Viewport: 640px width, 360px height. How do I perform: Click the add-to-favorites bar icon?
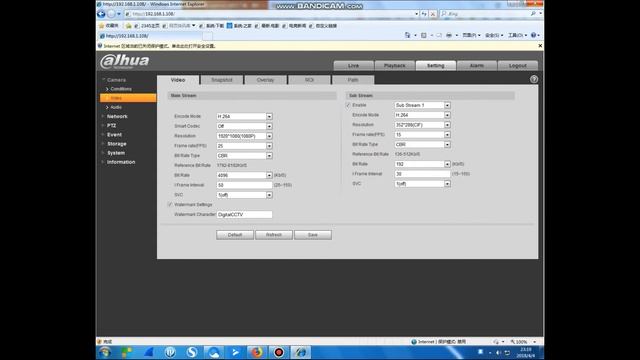click(x=128, y=26)
